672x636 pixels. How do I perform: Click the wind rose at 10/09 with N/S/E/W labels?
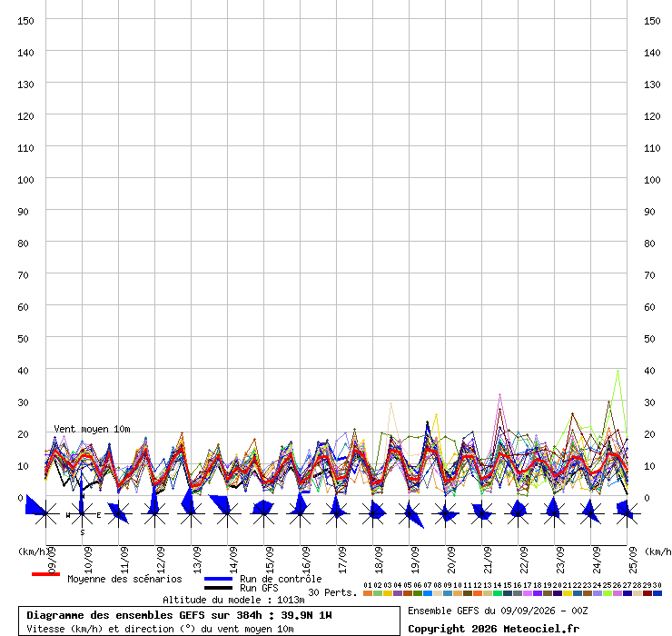[x=83, y=513]
